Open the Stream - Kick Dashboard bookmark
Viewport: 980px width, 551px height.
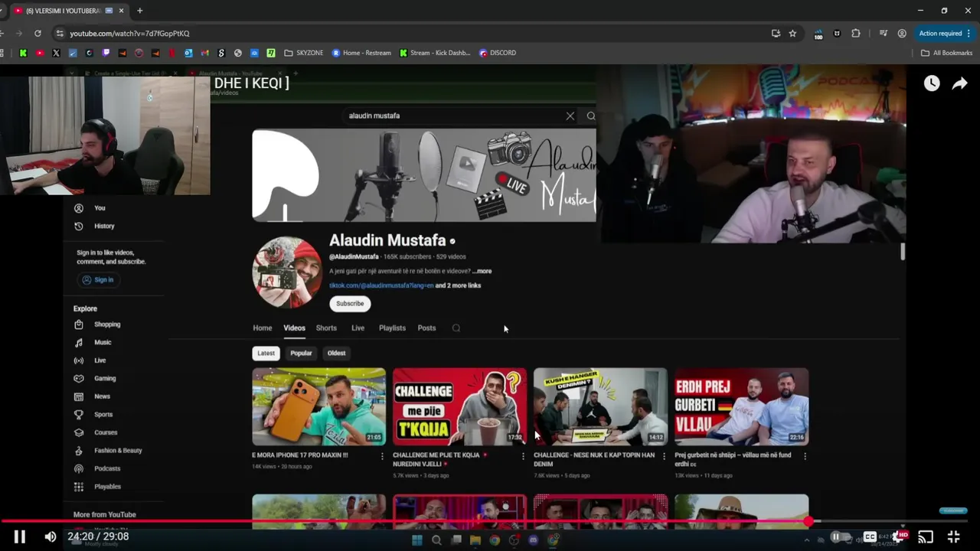tap(435, 53)
